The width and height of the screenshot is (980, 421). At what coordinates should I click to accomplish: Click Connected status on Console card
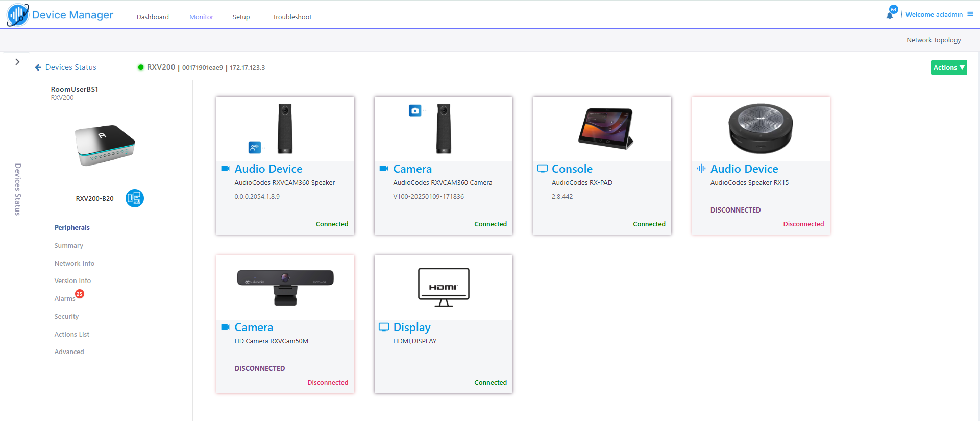pyautogui.click(x=649, y=224)
